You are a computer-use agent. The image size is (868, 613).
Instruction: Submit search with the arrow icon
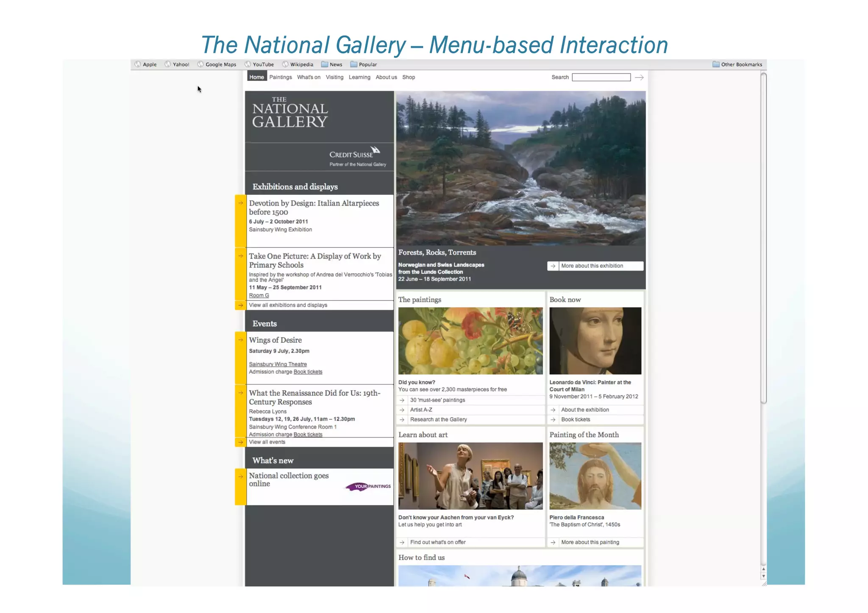640,77
